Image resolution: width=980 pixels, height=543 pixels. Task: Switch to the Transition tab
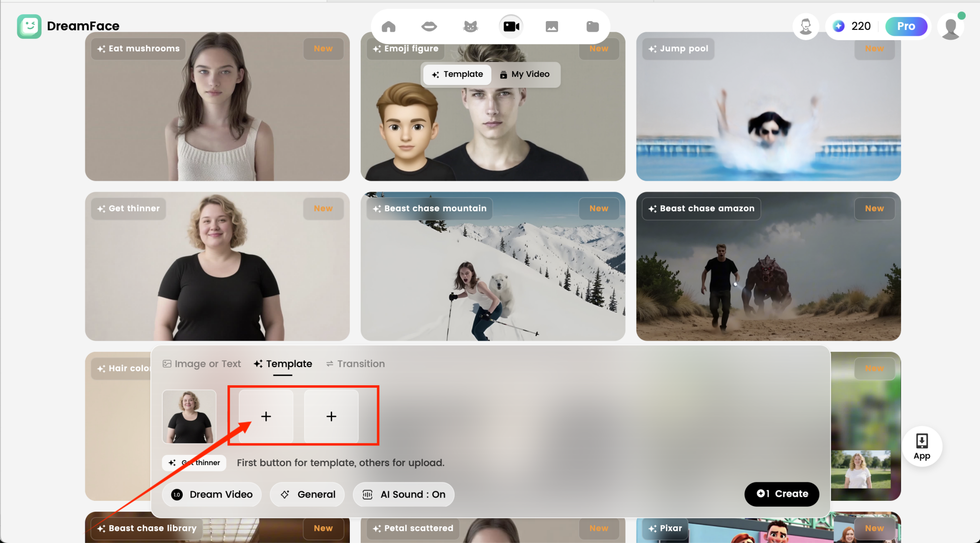[355, 364]
